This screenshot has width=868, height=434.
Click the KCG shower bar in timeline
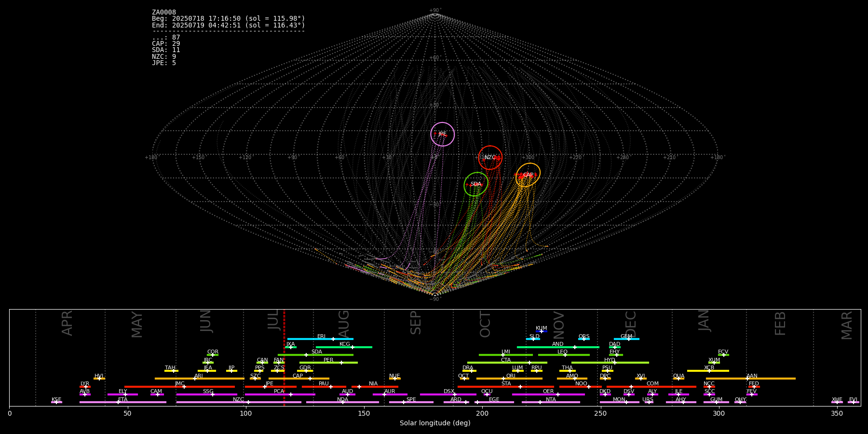[x=344, y=347]
